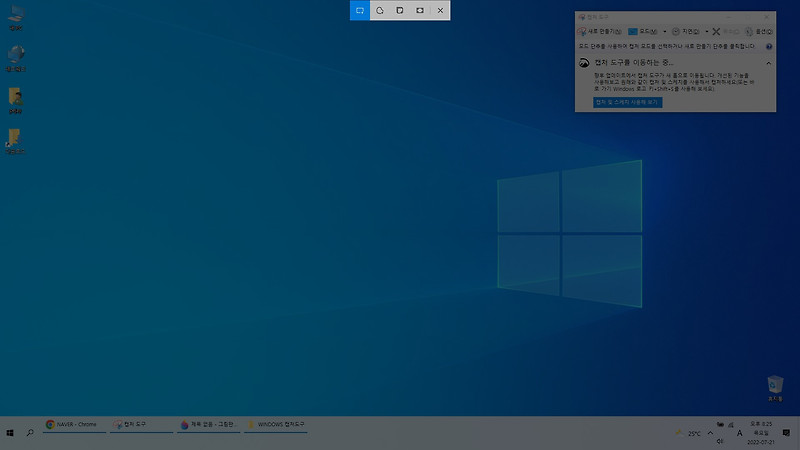Collapse the 캡처 도구를 이동하는 중 notice
This screenshot has height=450, width=800.
[x=768, y=63]
